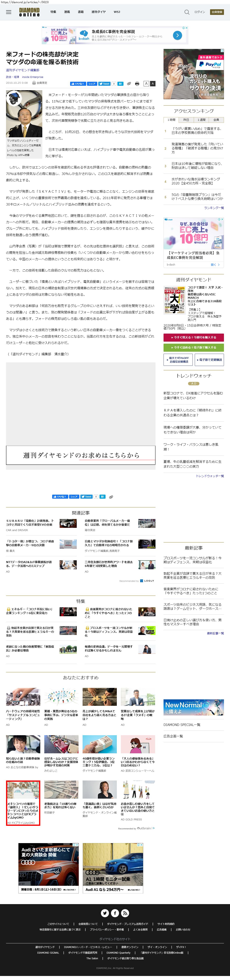Open the footer RSS feed icon
This screenshot has height=980, width=230.
tap(125, 913)
